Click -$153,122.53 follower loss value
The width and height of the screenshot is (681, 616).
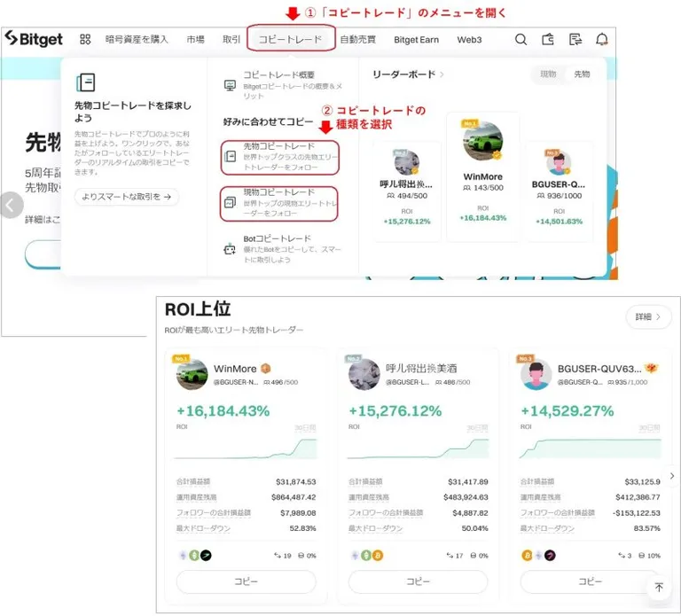point(637,512)
